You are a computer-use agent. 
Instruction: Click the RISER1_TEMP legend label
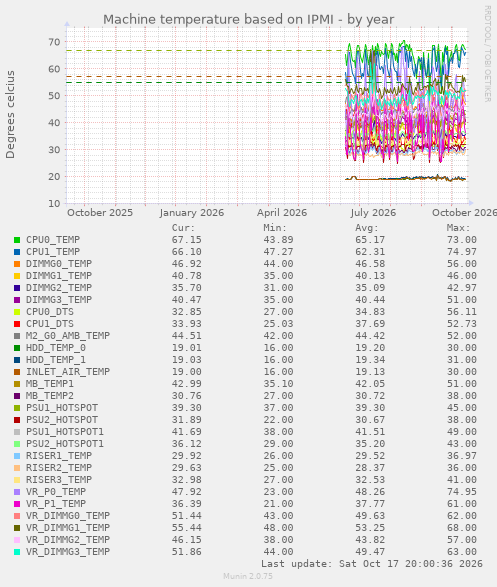[x=59, y=456]
